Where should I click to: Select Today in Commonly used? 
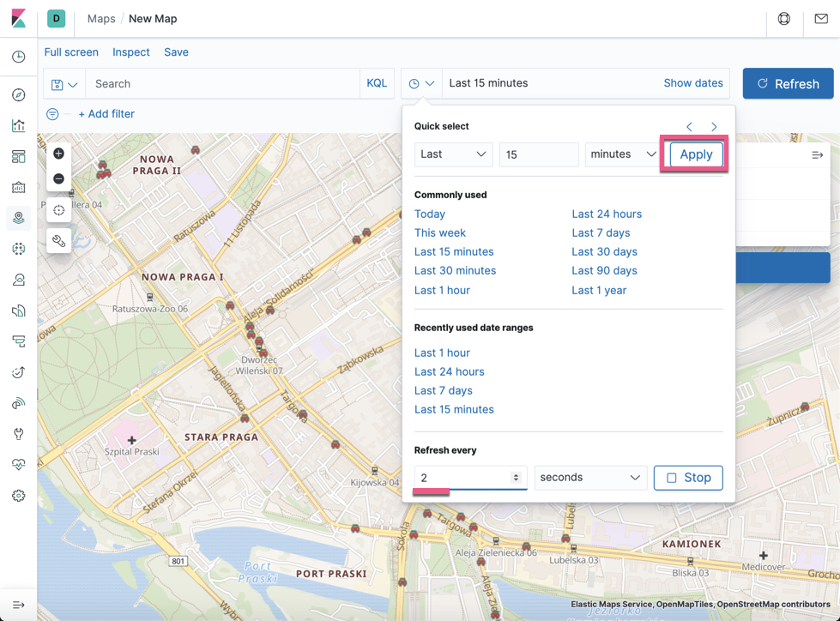[430, 214]
